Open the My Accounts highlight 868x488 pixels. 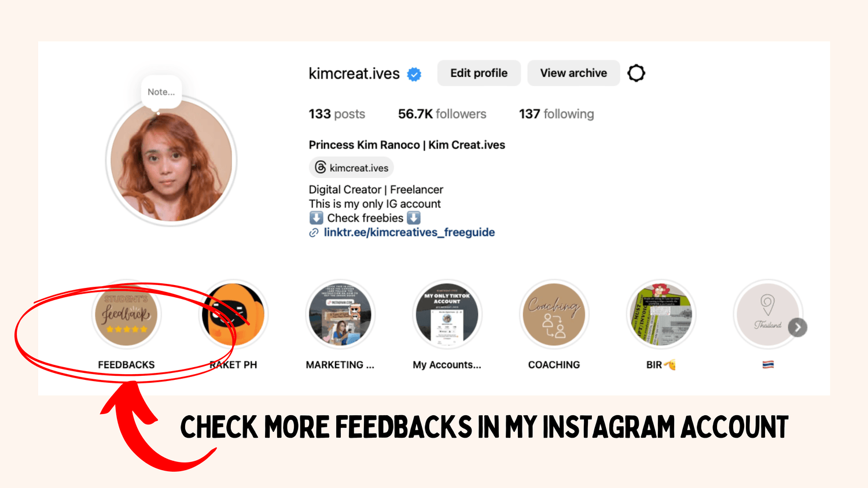(447, 314)
